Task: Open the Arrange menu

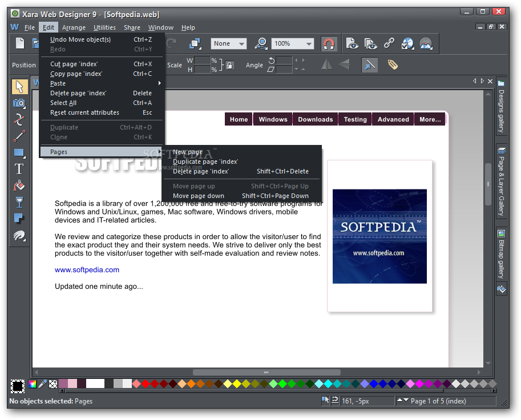Action: tap(74, 27)
